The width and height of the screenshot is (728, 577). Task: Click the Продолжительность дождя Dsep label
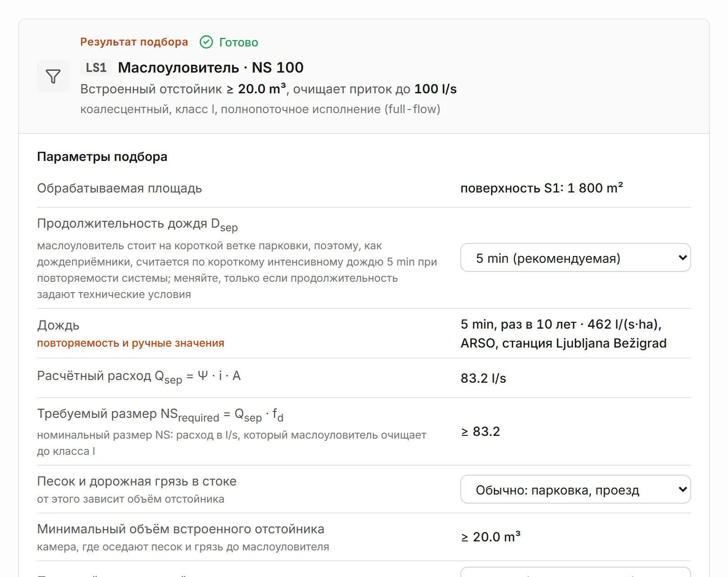137,224
